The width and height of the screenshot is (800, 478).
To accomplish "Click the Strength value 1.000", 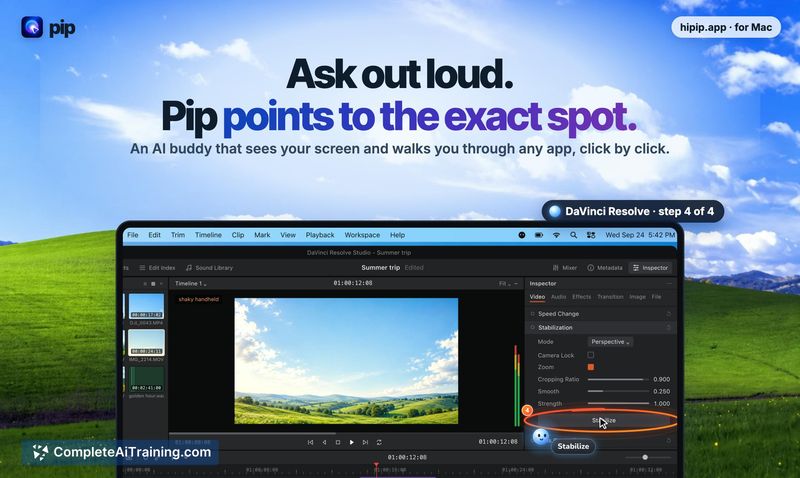I will click(x=661, y=404).
